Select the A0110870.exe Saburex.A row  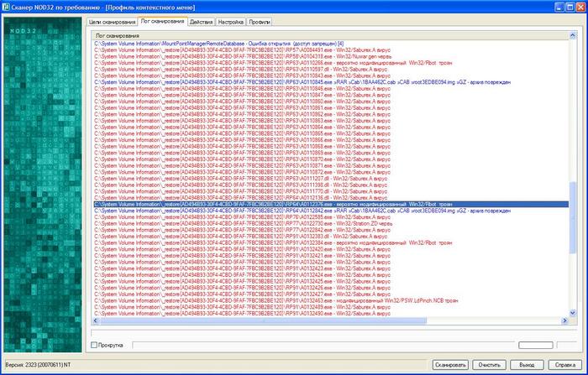(x=331, y=159)
